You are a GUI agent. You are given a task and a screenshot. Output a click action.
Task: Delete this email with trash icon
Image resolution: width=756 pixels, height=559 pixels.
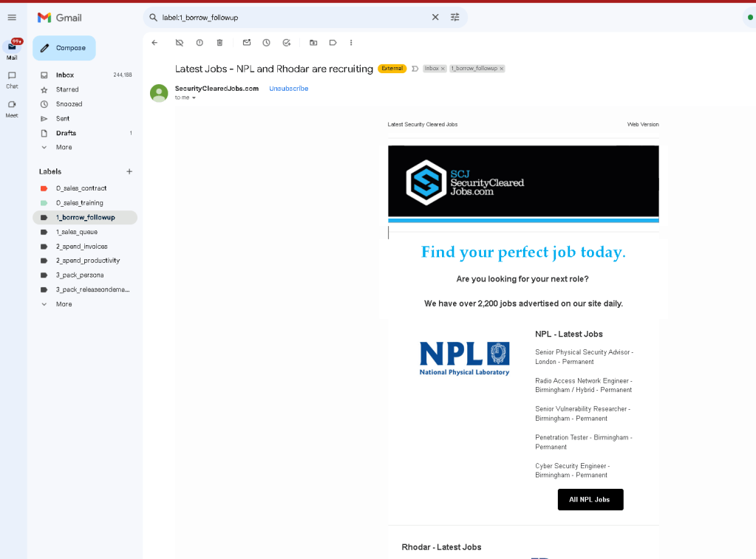pyautogui.click(x=220, y=43)
